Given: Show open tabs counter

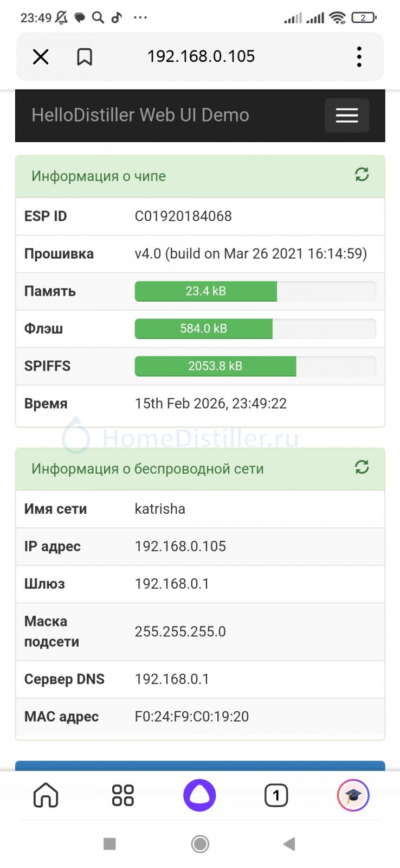Looking at the screenshot, I should click(276, 795).
